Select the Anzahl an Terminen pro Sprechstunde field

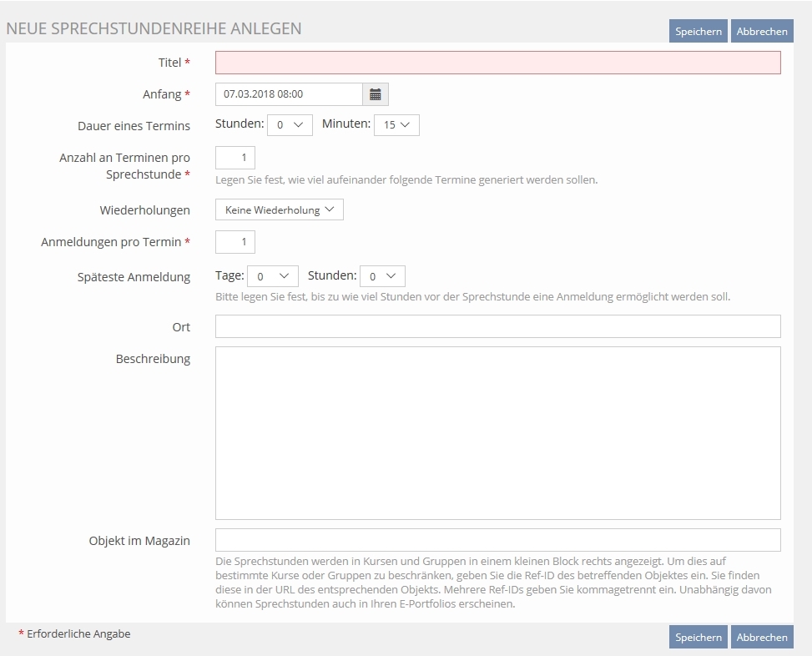click(235, 158)
